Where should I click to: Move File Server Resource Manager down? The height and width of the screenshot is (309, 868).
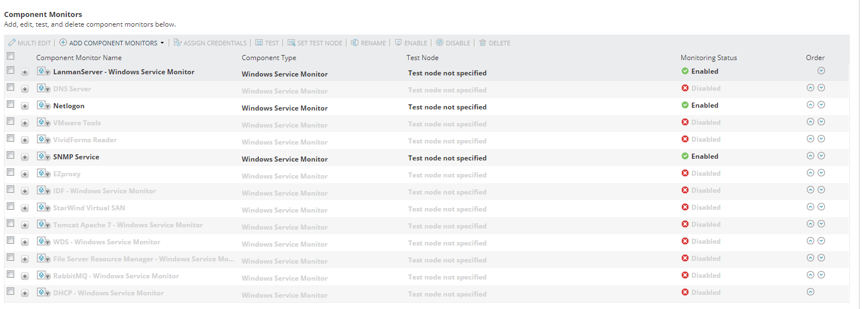(821, 258)
